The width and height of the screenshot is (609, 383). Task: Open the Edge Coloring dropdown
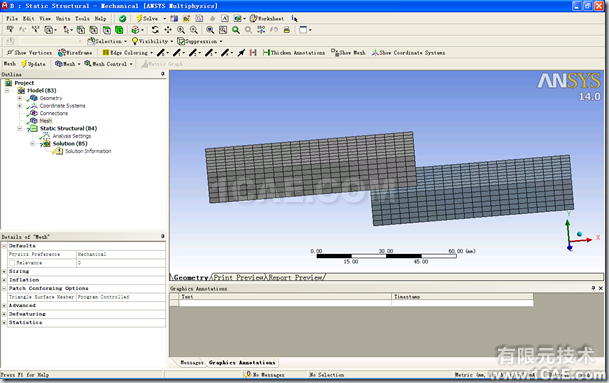point(128,52)
